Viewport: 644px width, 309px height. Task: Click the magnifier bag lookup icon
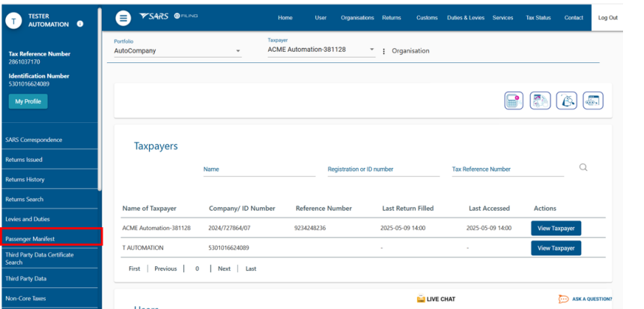[566, 101]
